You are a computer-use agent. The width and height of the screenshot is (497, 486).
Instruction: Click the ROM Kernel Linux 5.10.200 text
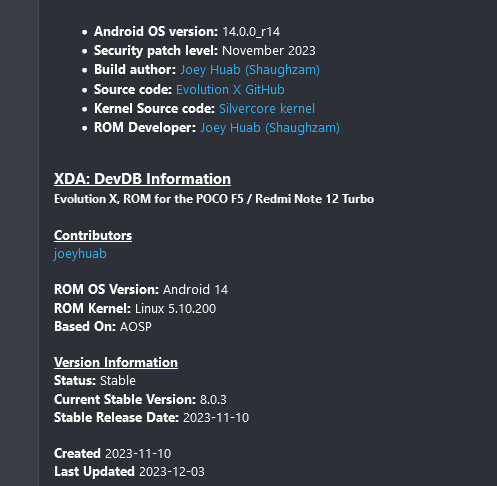[x=135, y=308]
